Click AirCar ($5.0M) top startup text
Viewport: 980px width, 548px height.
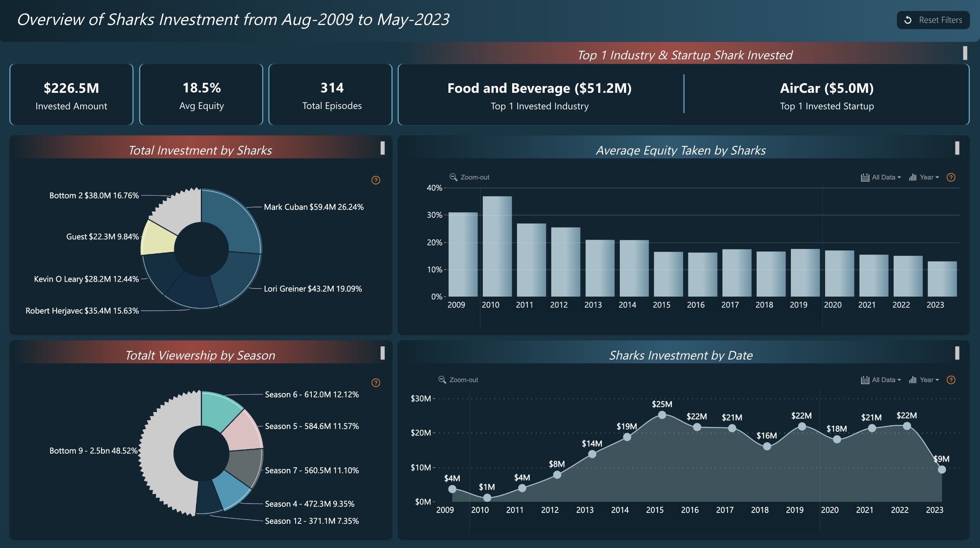click(827, 88)
